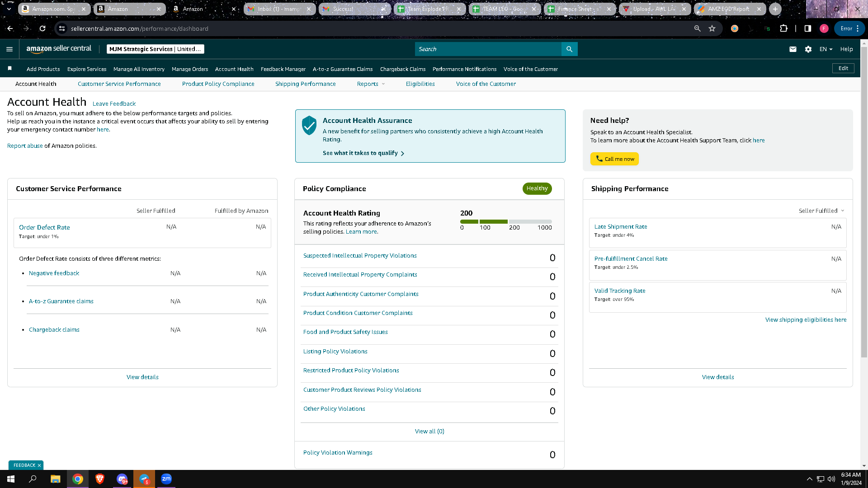The height and width of the screenshot is (488, 868).
Task: Click the browser back arrow
Action: 10,28
